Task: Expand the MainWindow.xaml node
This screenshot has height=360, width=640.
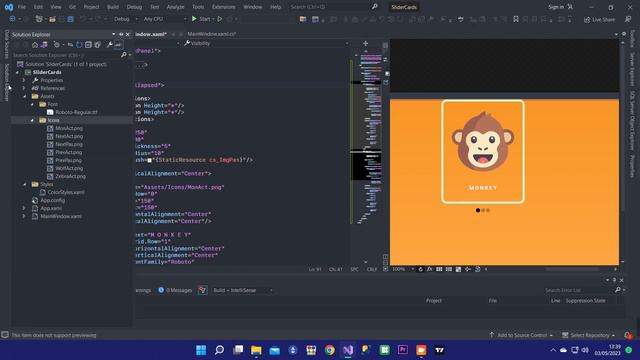Action: (24, 216)
